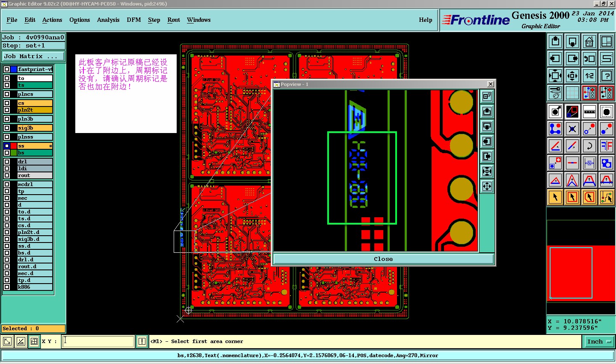
Task: Toggle the checkbox for layer 'drl'
Action: pyautogui.click(x=7, y=162)
